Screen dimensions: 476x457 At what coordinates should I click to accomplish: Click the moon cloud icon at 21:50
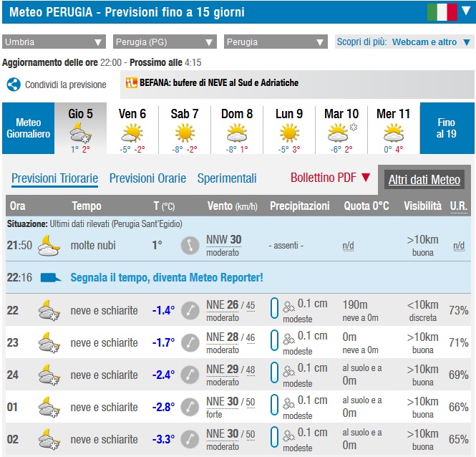click(x=49, y=246)
